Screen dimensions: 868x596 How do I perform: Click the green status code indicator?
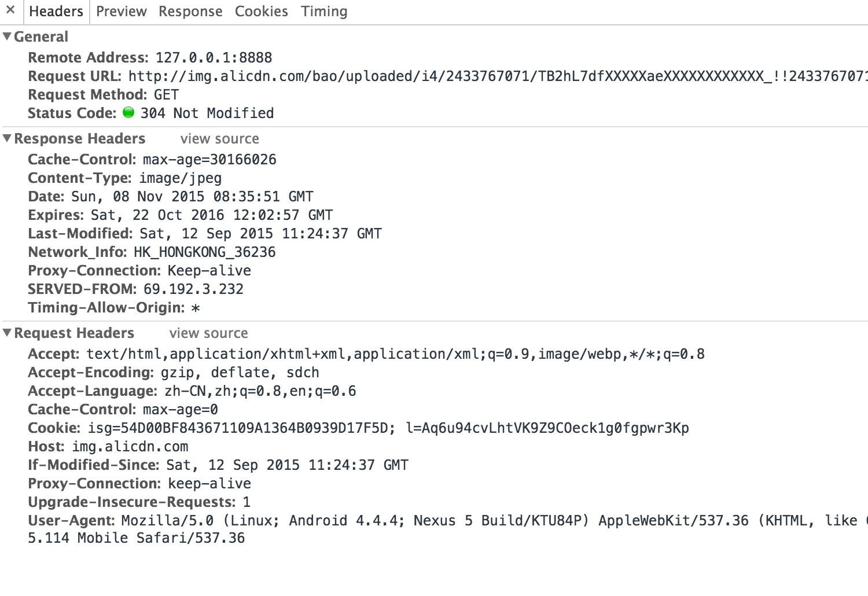128,113
